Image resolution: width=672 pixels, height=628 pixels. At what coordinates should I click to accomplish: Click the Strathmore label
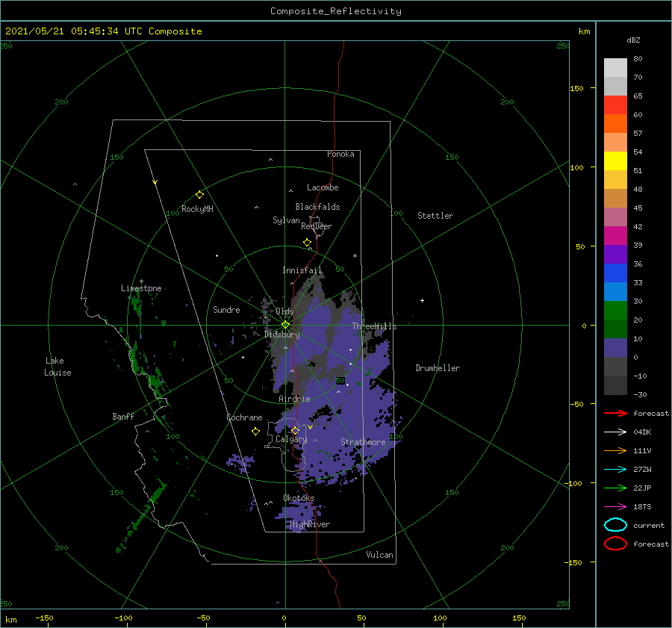tap(363, 442)
